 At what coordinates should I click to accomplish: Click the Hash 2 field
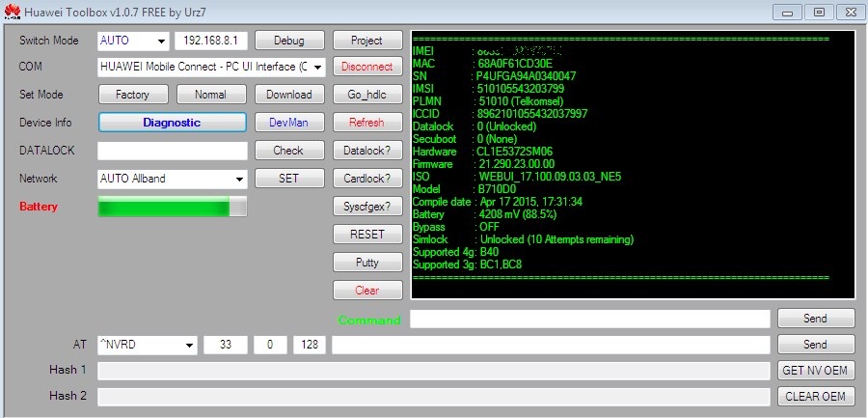click(x=433, y=397)
